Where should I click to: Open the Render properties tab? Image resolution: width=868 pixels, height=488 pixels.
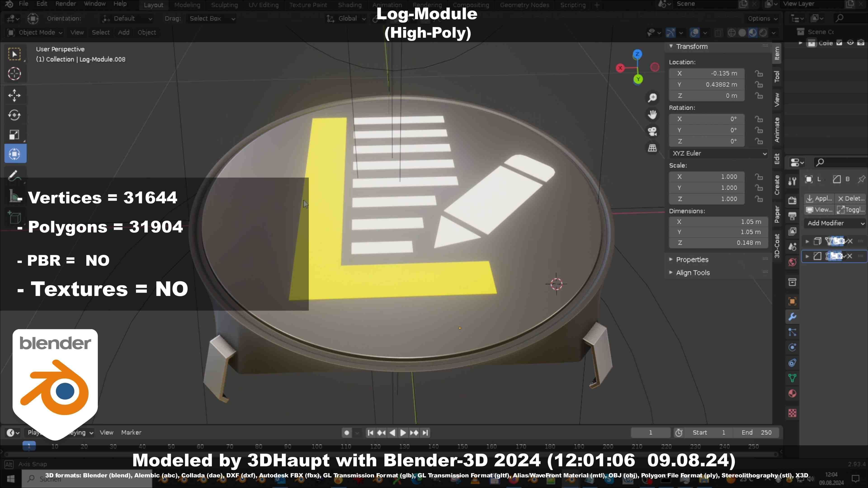(792, 200)
